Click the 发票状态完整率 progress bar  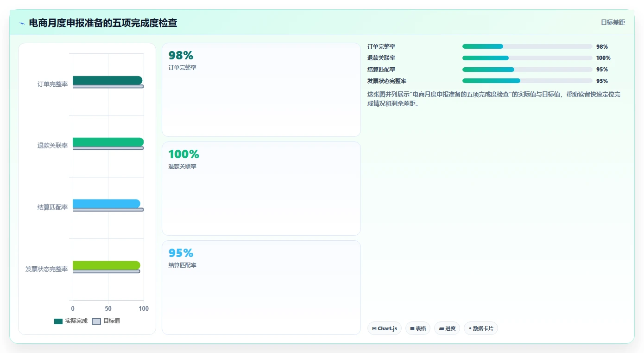tap(527, 81)
